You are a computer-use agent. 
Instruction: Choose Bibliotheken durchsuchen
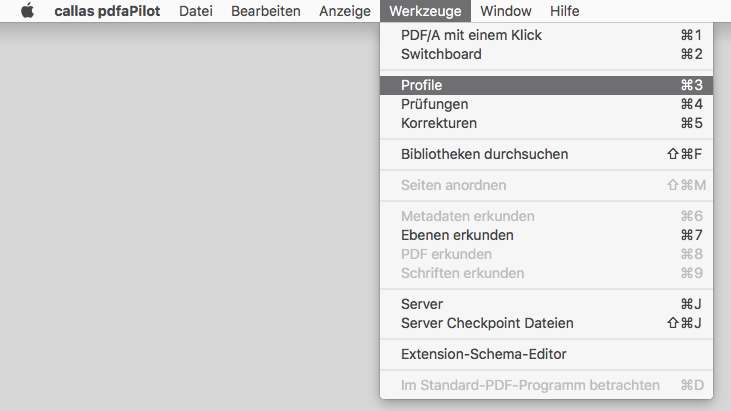click(546, 154)
